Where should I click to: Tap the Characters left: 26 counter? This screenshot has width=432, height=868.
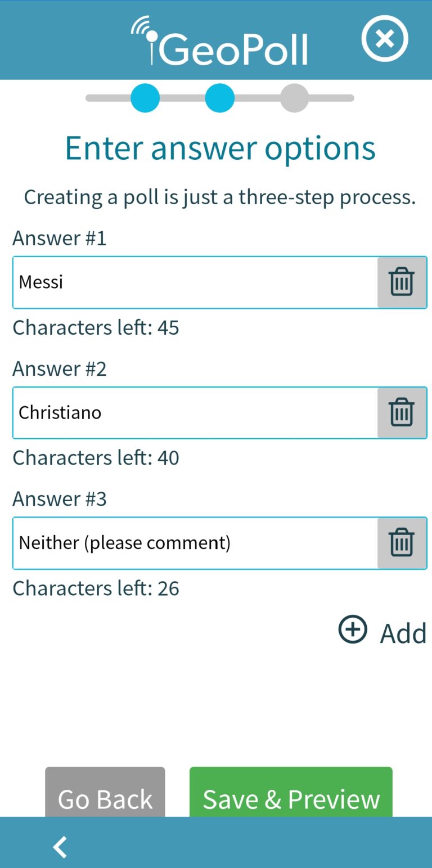(x=96, y=588)
